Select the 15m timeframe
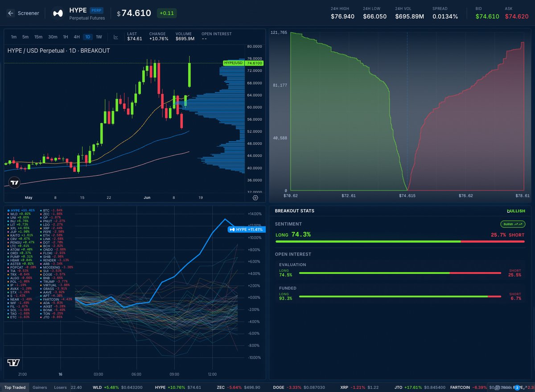 coord(38,37)
